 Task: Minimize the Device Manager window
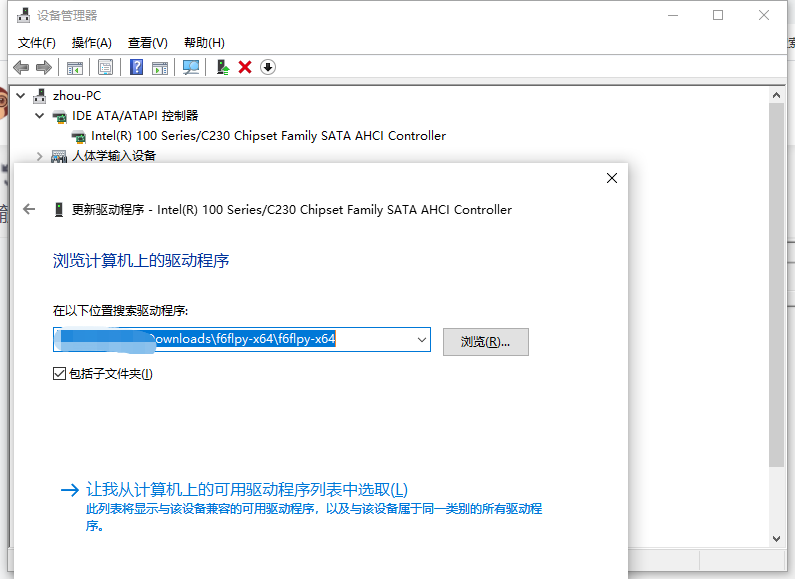(x=673, y=16)
